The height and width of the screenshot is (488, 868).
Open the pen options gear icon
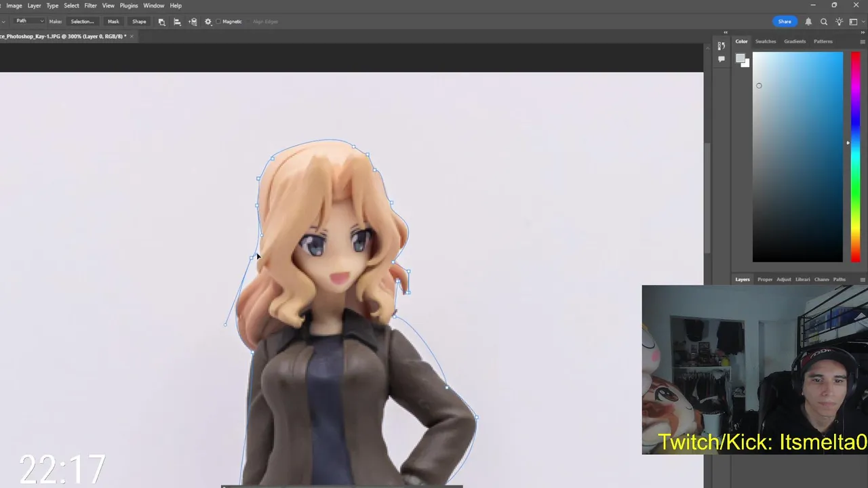208,22
